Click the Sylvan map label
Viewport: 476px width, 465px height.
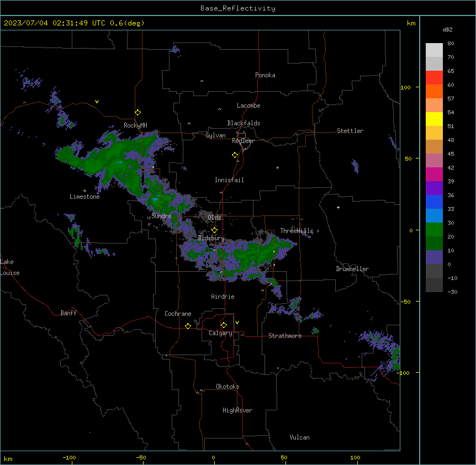pyautogui.click(x=215, y=135)
